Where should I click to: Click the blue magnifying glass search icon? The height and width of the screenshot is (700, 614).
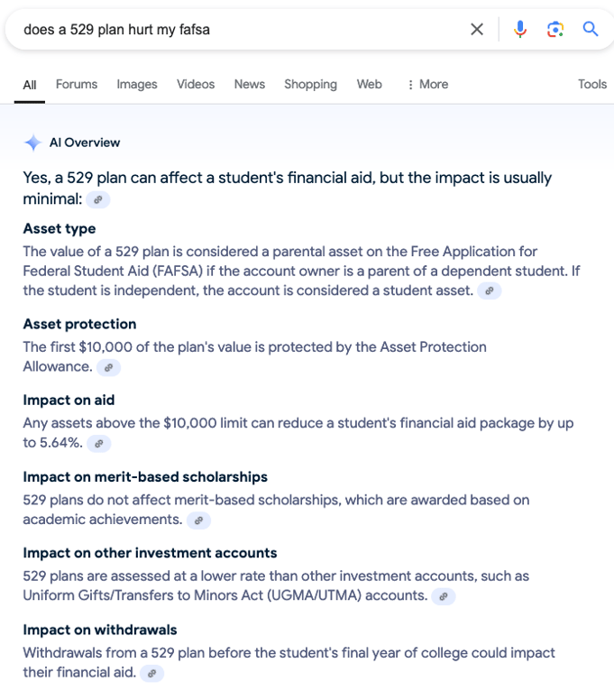(x=591, y=30)
